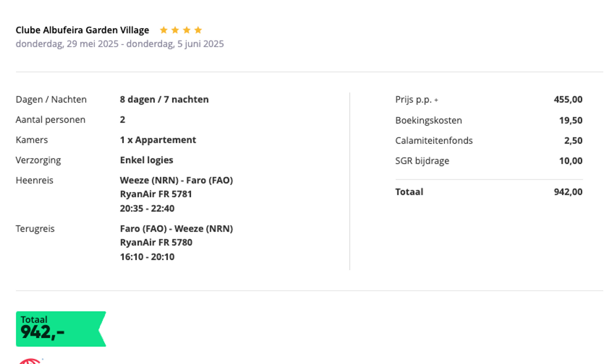Click the green Totaal 942,- price banner

tap(61, 329)
